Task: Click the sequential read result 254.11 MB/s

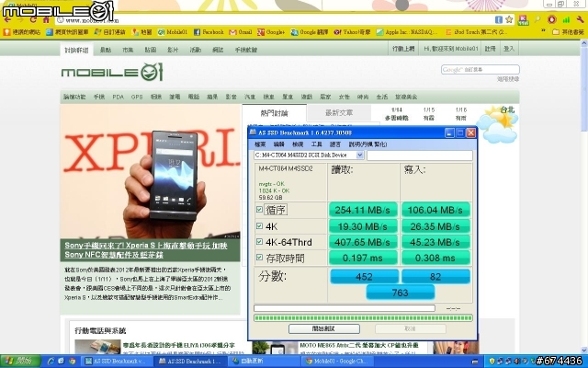Action: click(x=363, y=210)
